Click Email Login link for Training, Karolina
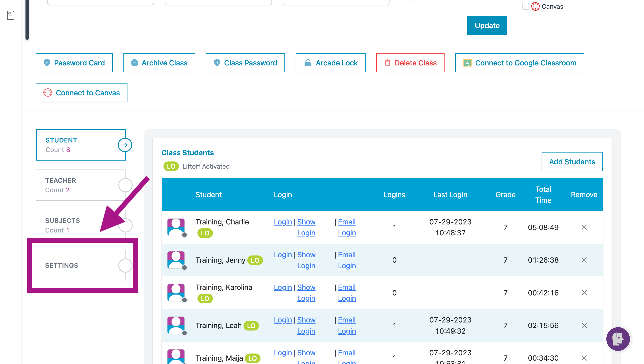644x364 pixels. pyautogui.click(x=347, y=293)
